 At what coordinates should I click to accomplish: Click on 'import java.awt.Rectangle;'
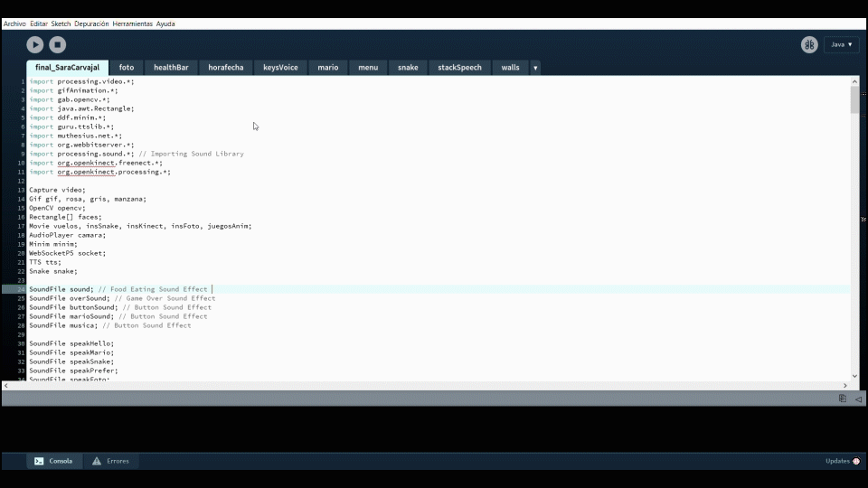coord(81,108)
